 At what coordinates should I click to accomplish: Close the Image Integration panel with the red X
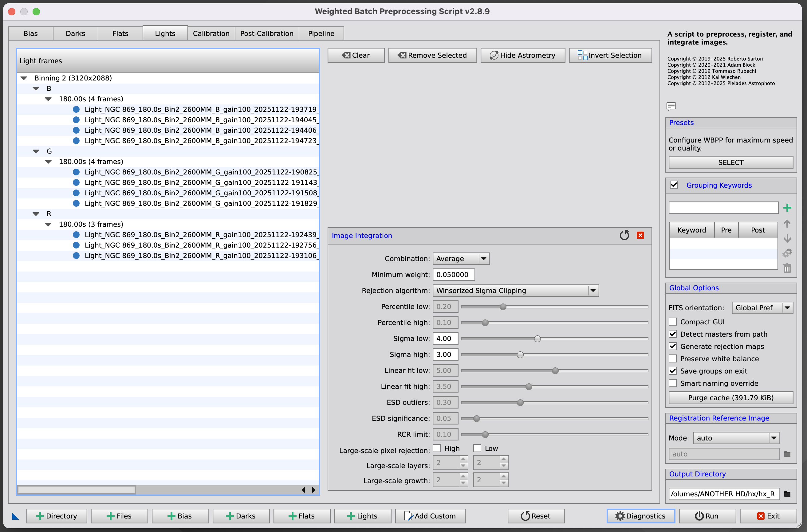(x=640, y=236)
